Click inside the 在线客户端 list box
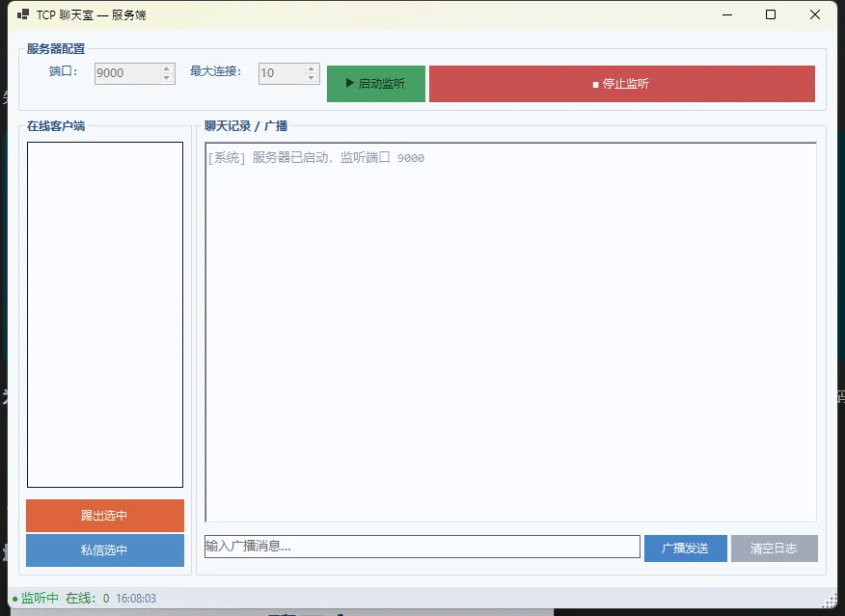The height and width of the screenshot is (616, 845). click(x=105, y=314)
